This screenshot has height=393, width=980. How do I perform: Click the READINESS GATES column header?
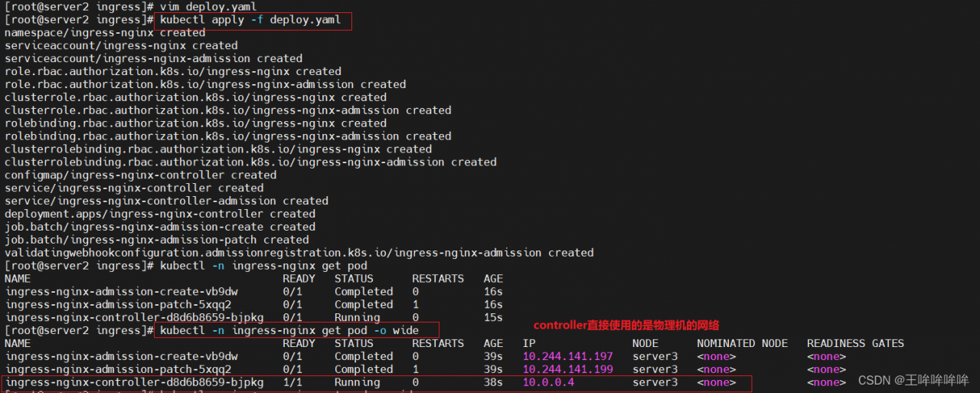pos(855,343)
